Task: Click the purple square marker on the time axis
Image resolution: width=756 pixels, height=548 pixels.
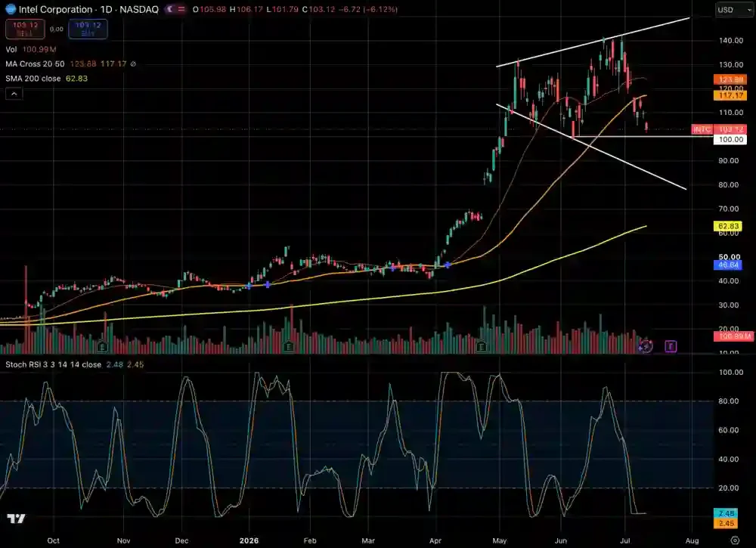Action: click(671, 346)
